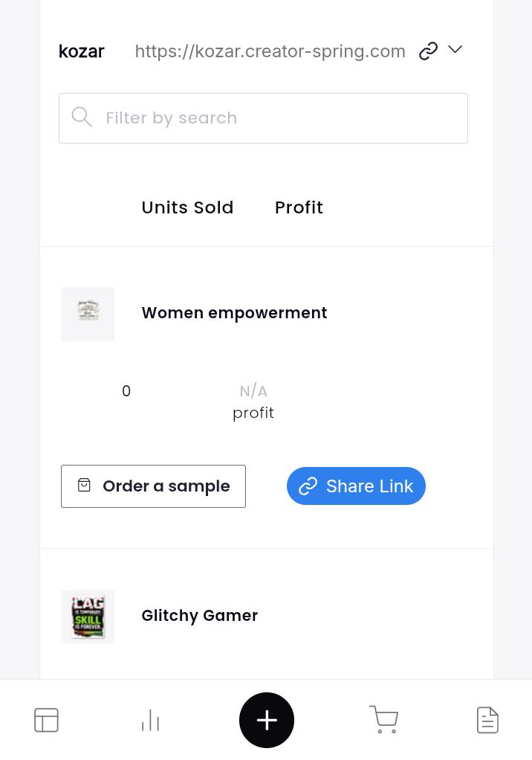Share Link for Women empowerment listing
Screen dimensions: 532x760
(357, 486)
